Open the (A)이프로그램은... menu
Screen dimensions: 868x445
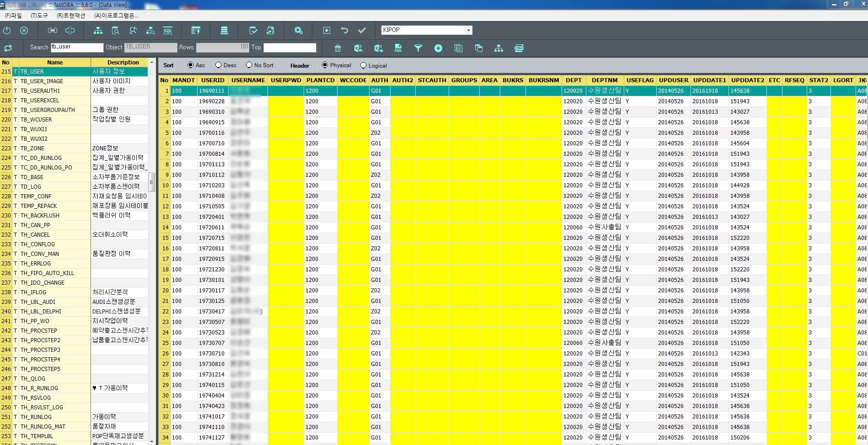pyautogui.click(x=116, y=16)
